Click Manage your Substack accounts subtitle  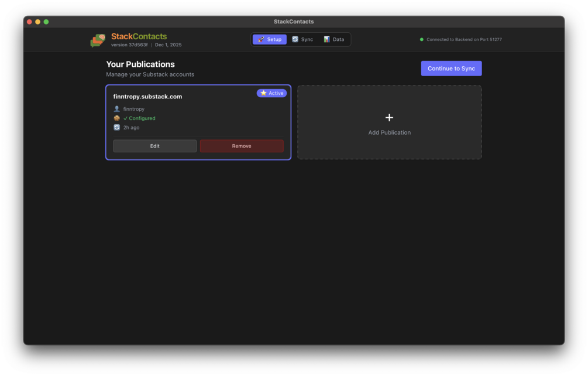tap(150, 74)
